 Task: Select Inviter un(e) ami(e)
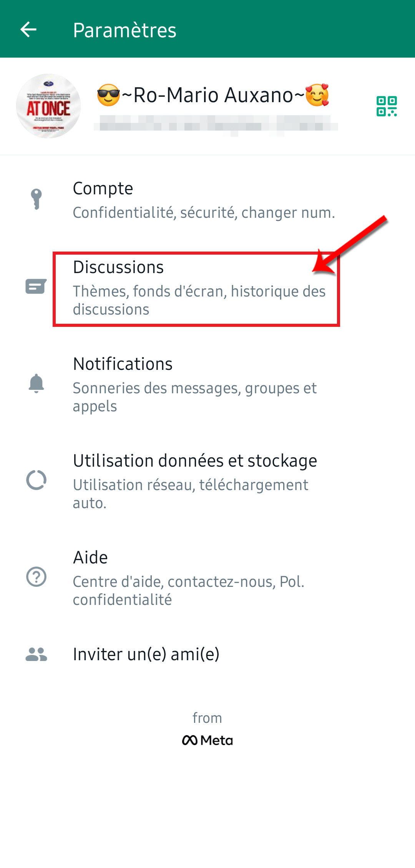coord(207,654)
